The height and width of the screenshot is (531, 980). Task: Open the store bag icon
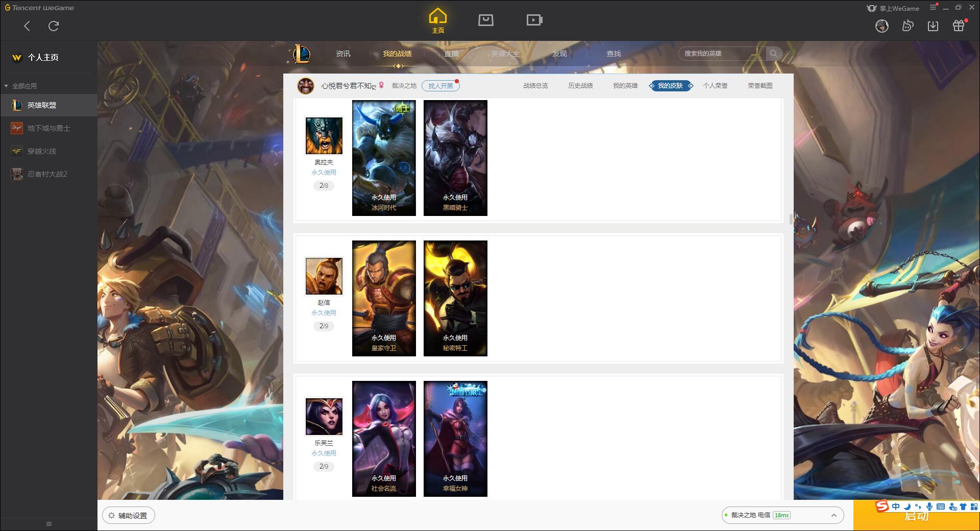pyautogui.click(x=485, y=20)
